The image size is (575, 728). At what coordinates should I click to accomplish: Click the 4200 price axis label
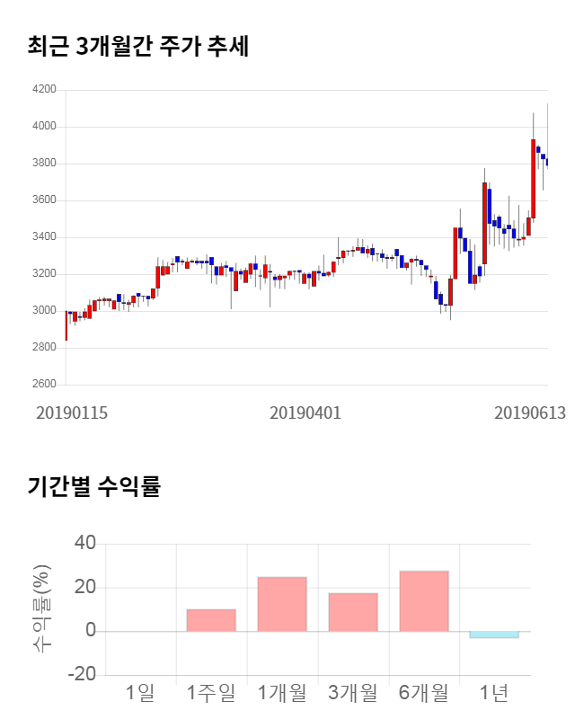tap(43, 90)
